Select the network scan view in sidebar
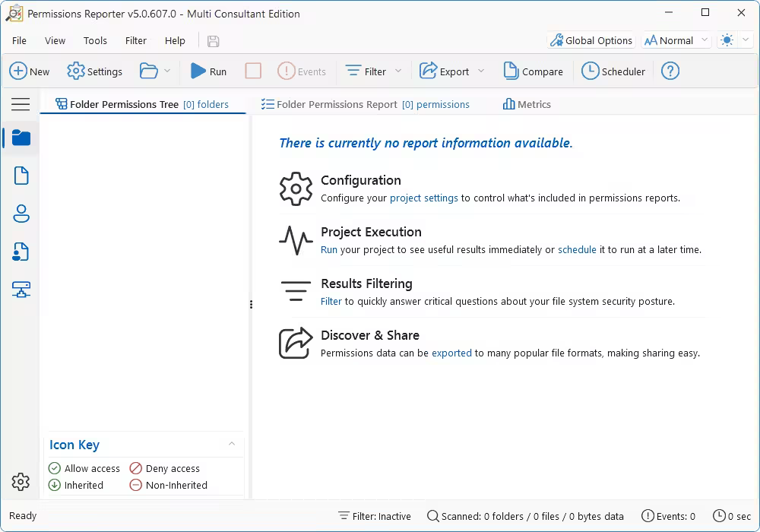760x532 pixels. [x=21, y=290]
